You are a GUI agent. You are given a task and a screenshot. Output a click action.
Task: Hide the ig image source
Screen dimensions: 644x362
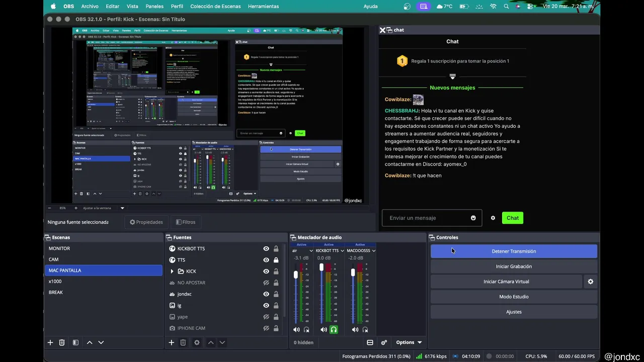(266, 305)
